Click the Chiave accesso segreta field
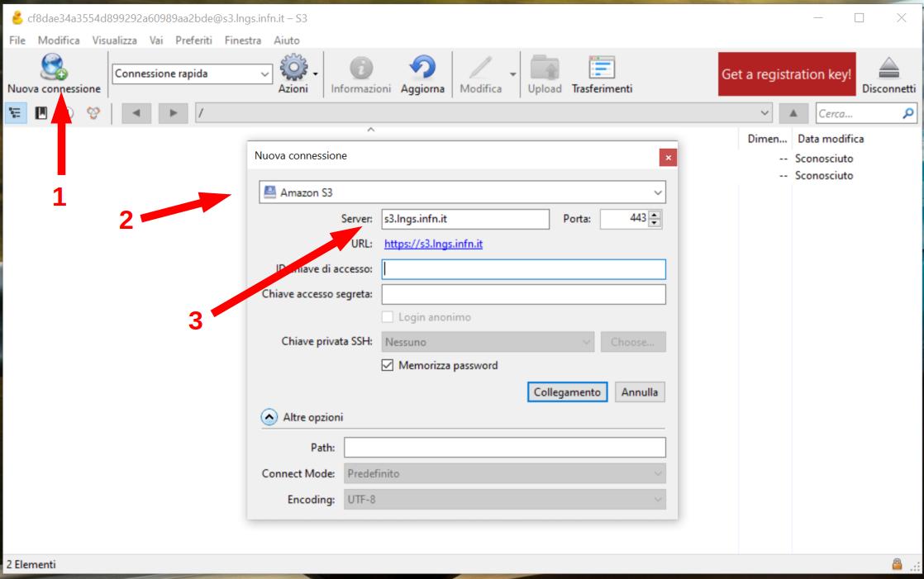This screenshot has height=579, width=924. [523, 294]
